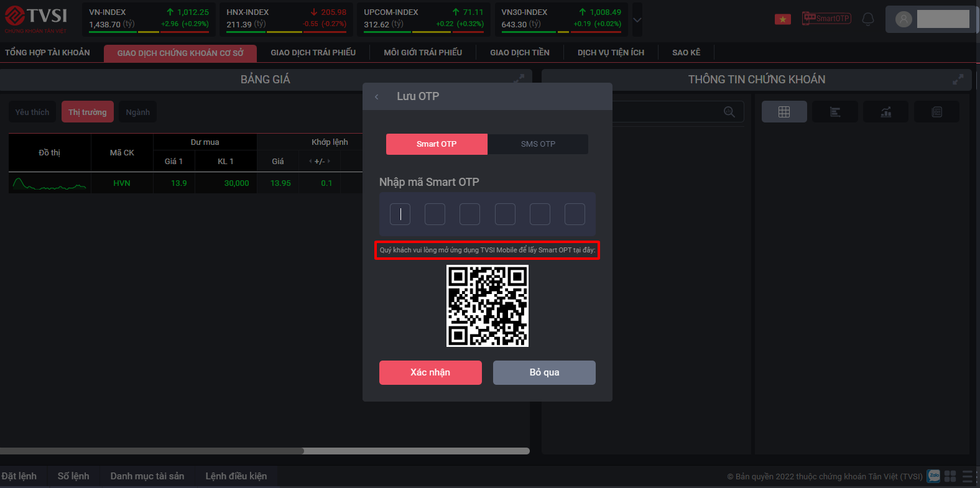The image size is (980, 488).
Task: Open the Zalo chat icon
Action: coord(933,476)
